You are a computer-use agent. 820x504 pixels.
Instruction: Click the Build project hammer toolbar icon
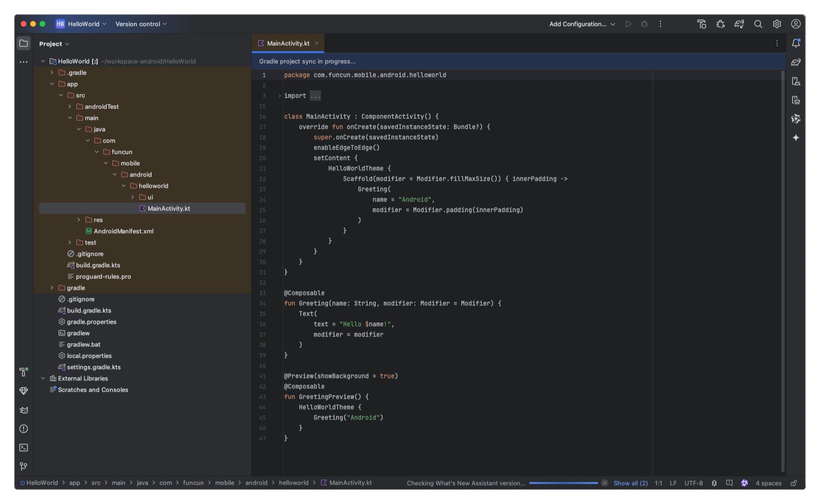click(702, 24)
